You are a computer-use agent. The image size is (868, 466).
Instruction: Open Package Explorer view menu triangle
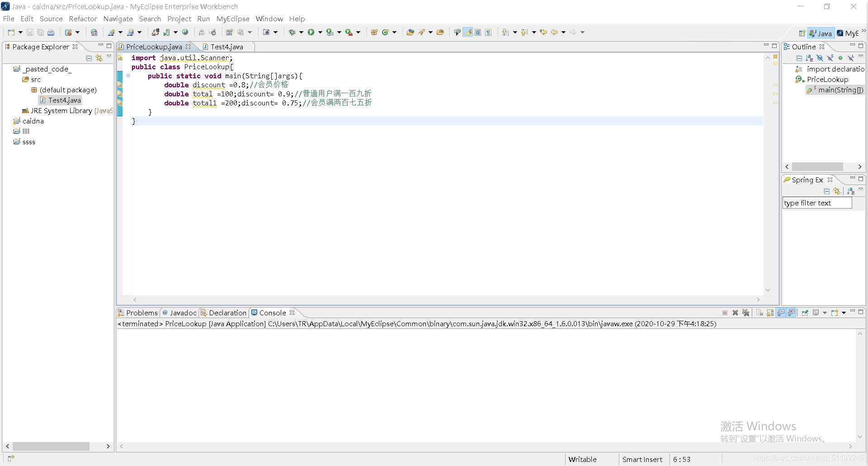tap(109, 56)
